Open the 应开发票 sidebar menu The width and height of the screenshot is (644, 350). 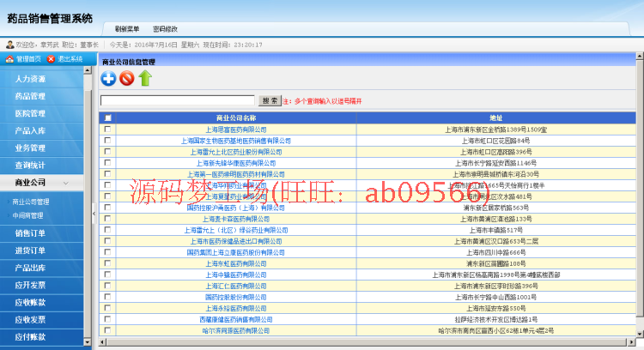click(x=41, y=285)
